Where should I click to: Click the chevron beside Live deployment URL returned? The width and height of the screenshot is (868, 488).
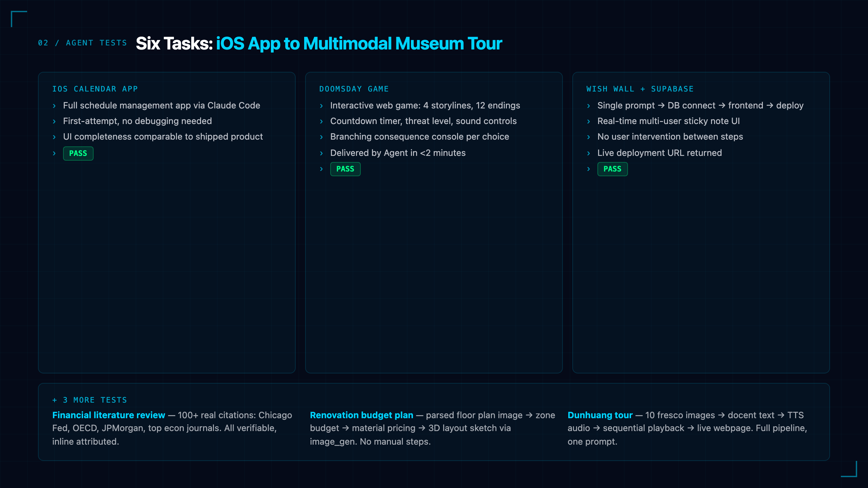click(589, 153)
